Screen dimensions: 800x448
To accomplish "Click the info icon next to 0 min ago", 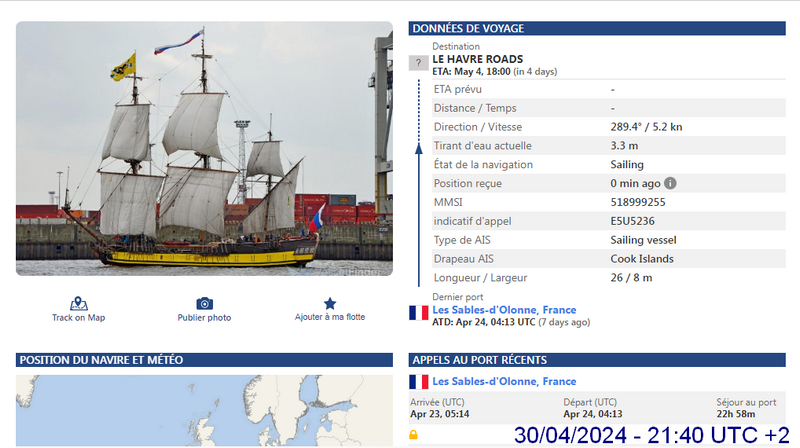I will click(x=670, y=183).
